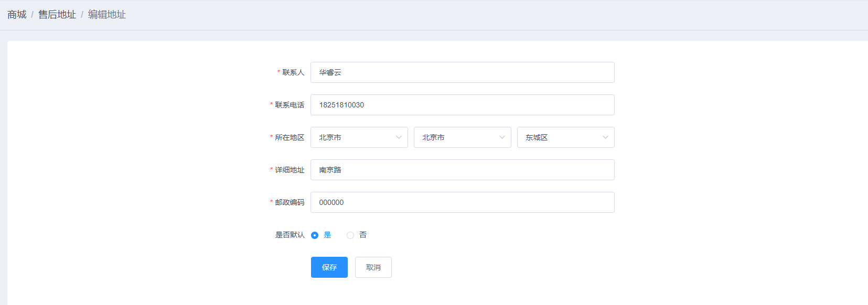
Task: Click the chevron arrow in the province dropdown
Action: coord(399,137)
